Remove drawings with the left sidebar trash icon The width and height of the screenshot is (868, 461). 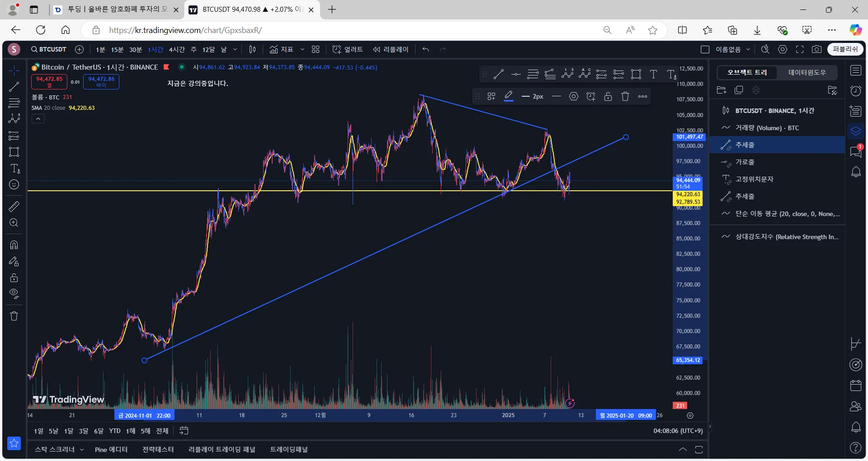tap(14, 316)
